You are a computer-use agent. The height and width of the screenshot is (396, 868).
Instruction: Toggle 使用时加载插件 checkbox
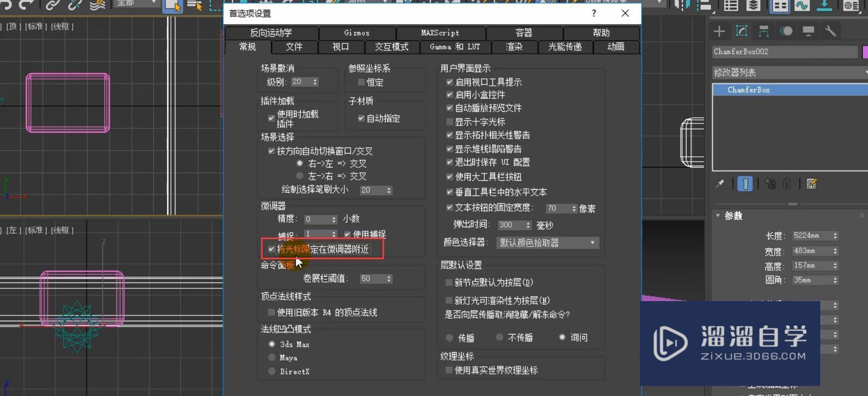click(x=271, y=118)
